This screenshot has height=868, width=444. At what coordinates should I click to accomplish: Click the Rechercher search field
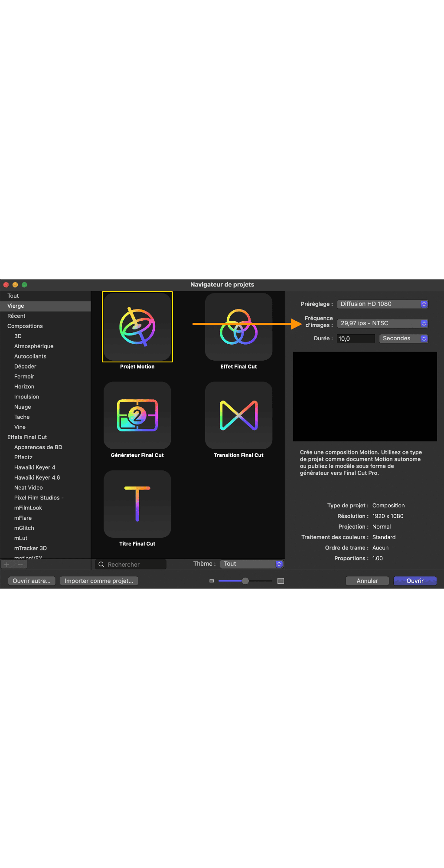point(131,565)
